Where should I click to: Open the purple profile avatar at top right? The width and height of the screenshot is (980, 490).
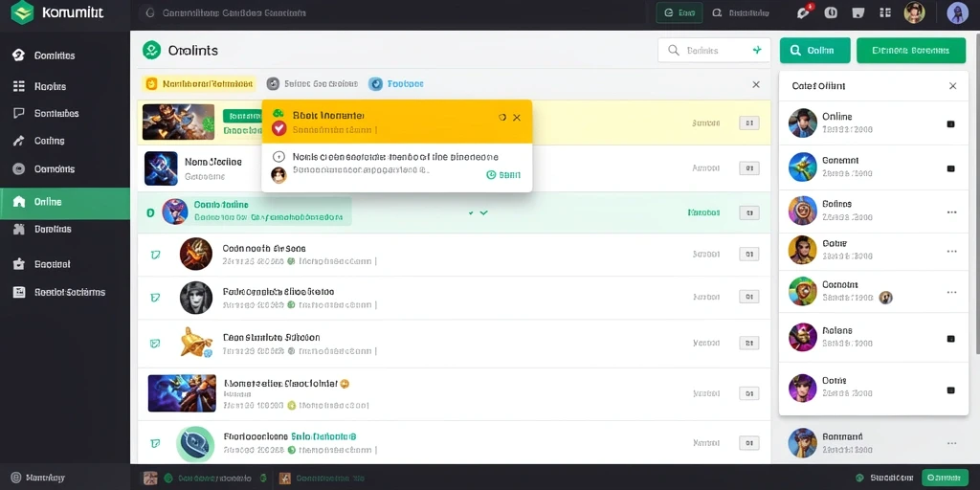coord(957,12)
